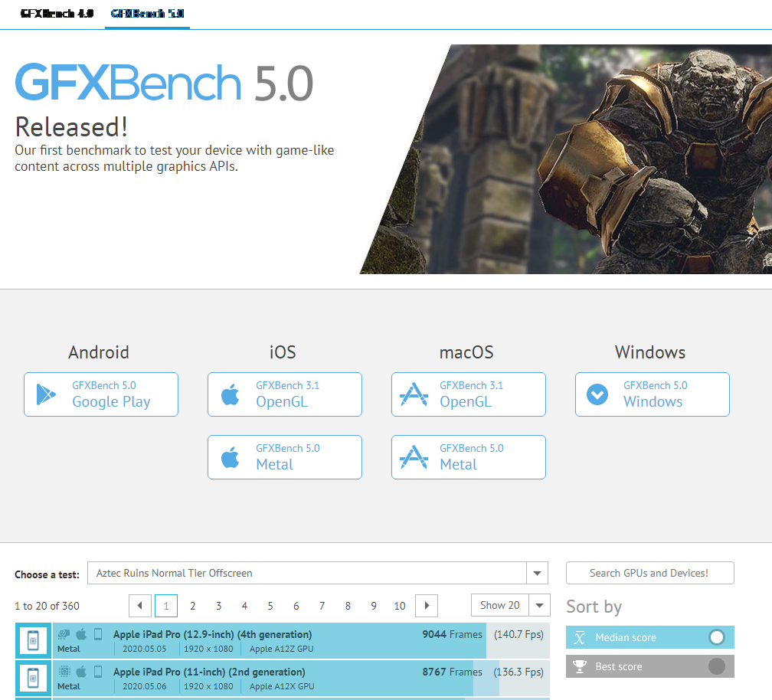Viewport: 772px width, 700px height.
Task: Click the Windows download arrow circle icon
Action: click(x=597, y=394)
